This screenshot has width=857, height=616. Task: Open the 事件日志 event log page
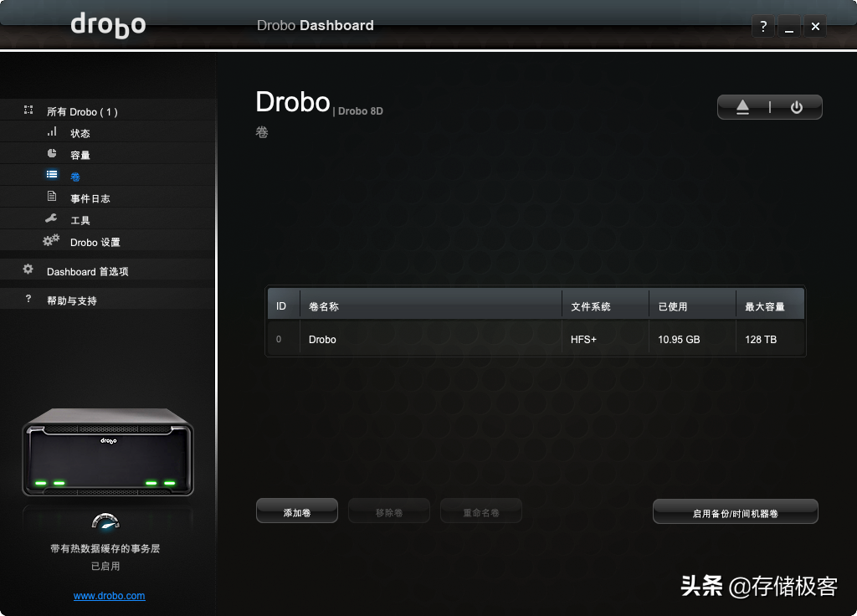(90, 199)
